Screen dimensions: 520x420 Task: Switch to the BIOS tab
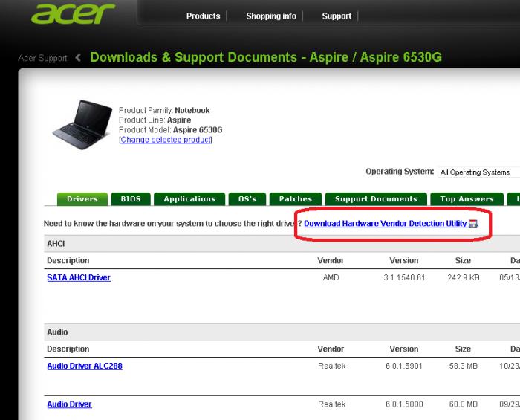(131, 199)
